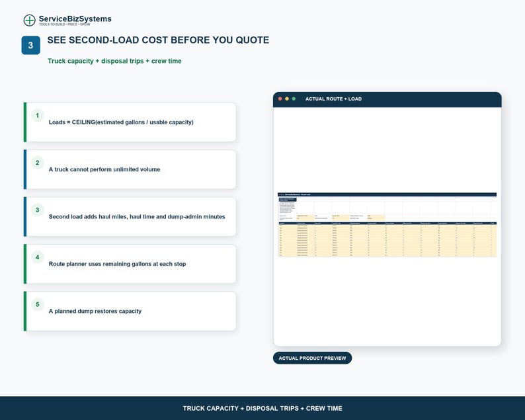The height and width of the screenshot is (420, 525).
Task: Click the 'TOOLS TO BUILD' tagline under the logo
Action: coord(65,24)
